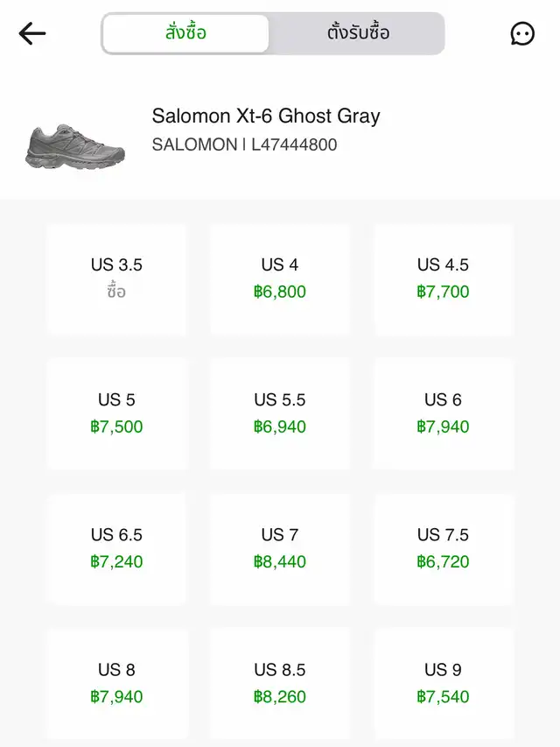Image resolution: width=560 pixels, height=747 pixels.
Task: Choose size US 9 at ฿7,540
Action: tap(444, 683)
